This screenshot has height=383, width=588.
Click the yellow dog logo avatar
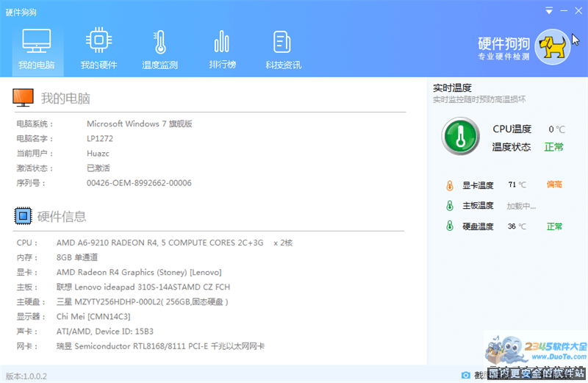[552, 48]
